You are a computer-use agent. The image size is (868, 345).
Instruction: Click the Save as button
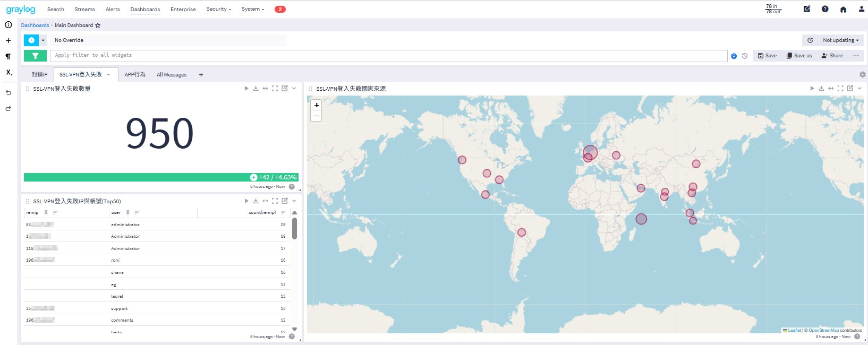[x=799, y=56]
